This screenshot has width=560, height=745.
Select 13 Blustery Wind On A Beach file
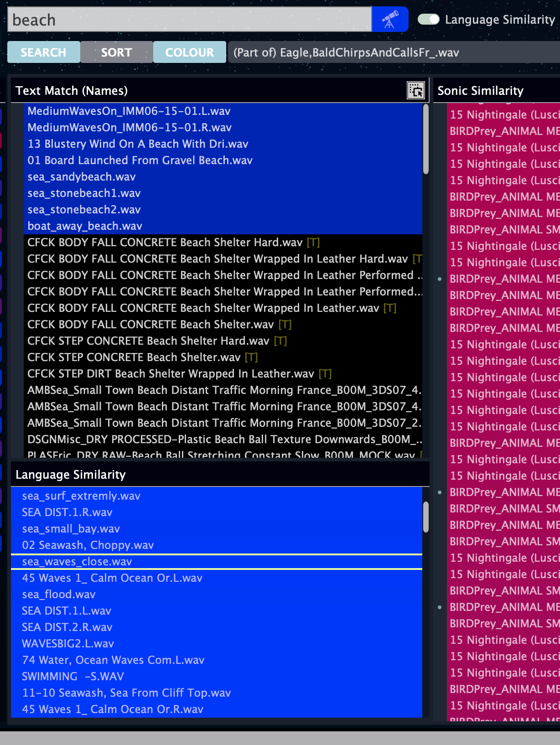(138, 144)
